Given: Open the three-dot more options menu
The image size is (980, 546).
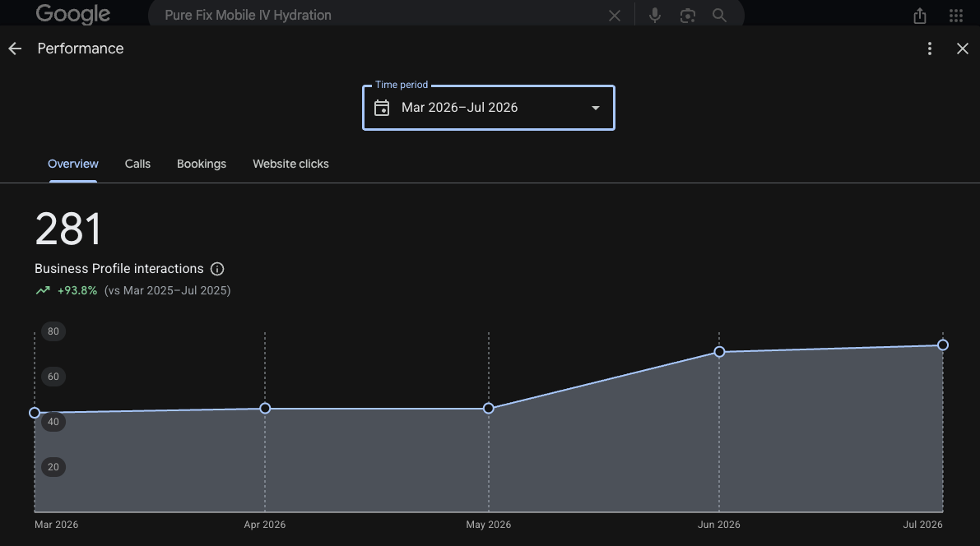Looking at the screenshot, I should pyautogui.click(x=929, y=49).
